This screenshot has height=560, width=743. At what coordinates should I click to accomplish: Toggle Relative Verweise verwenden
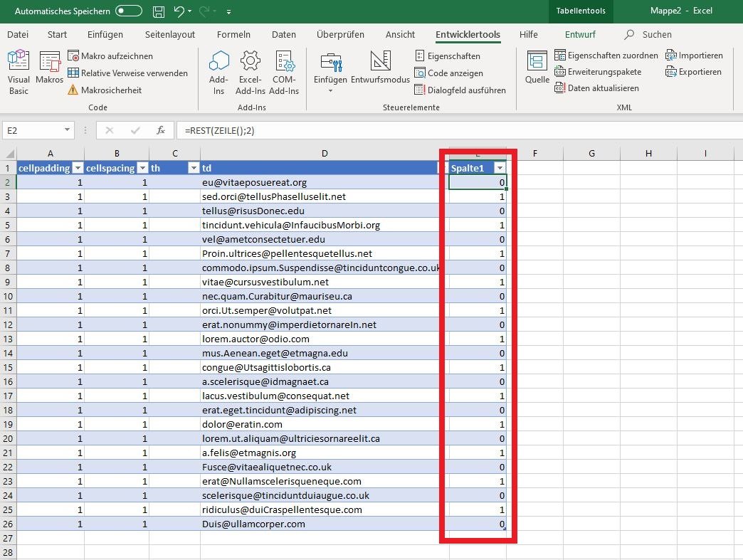[x=127, y=73]
